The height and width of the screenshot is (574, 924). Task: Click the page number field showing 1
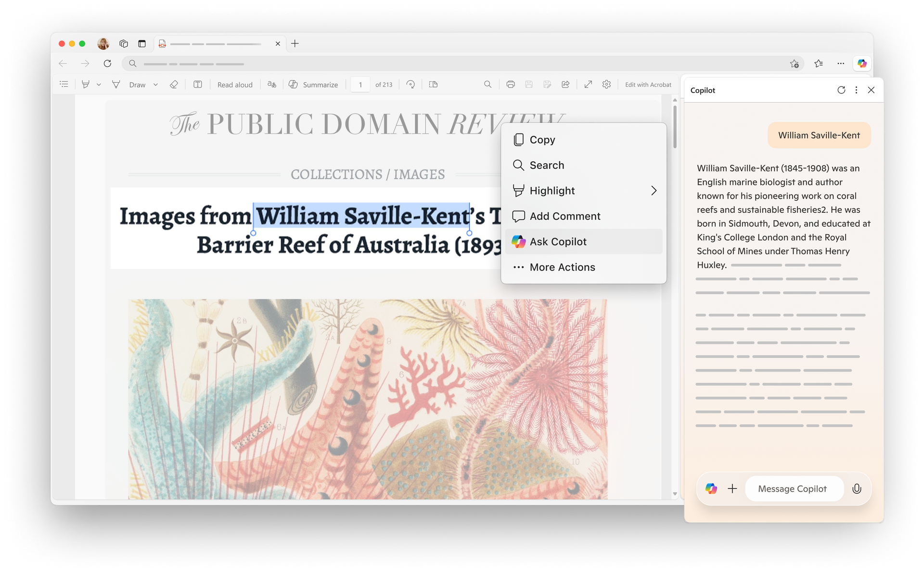[360, 84]
